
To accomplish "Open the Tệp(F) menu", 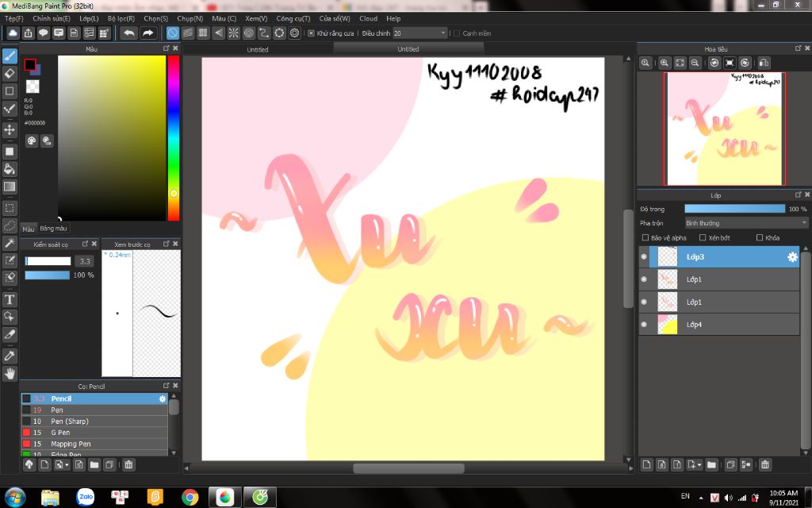I will pos(14,18).
